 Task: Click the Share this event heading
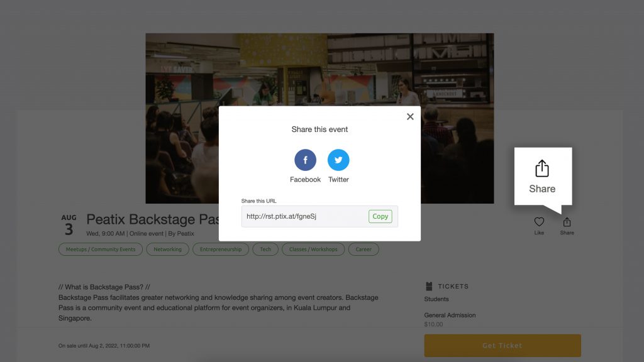coord(319,129)
